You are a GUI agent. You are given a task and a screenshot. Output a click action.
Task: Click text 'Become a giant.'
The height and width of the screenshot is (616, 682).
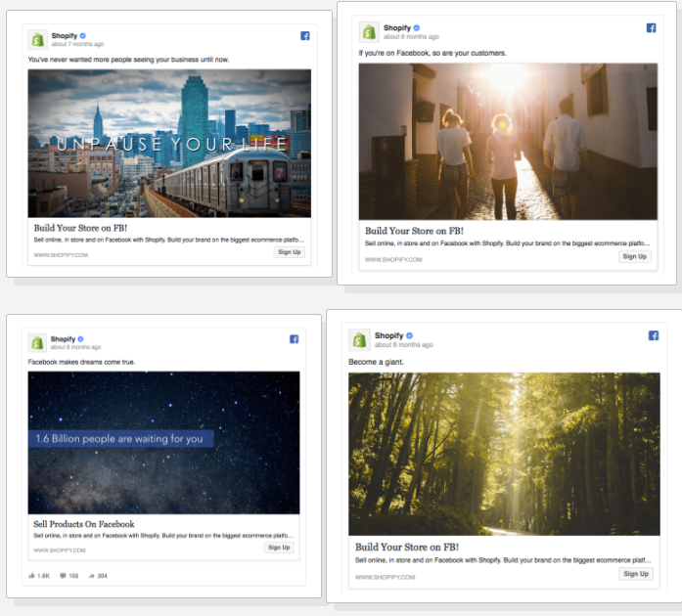point(377,362)
